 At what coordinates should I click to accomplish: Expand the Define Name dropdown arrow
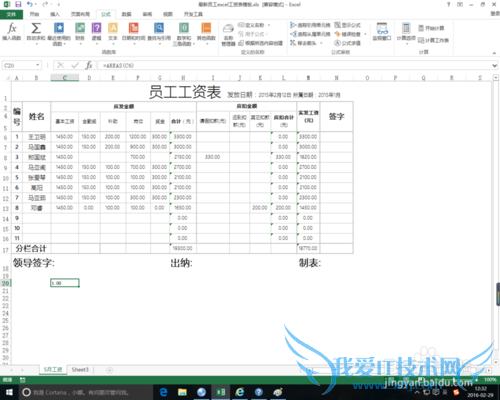[x=269, y=25]
